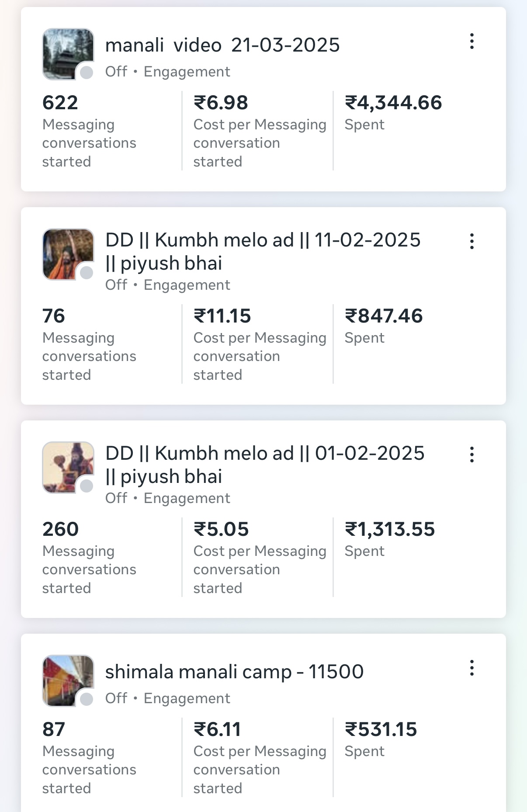The image size is (527, 812).
Task: Select the ₹11.15 cost per conversation metric
Action: (222, 316)
